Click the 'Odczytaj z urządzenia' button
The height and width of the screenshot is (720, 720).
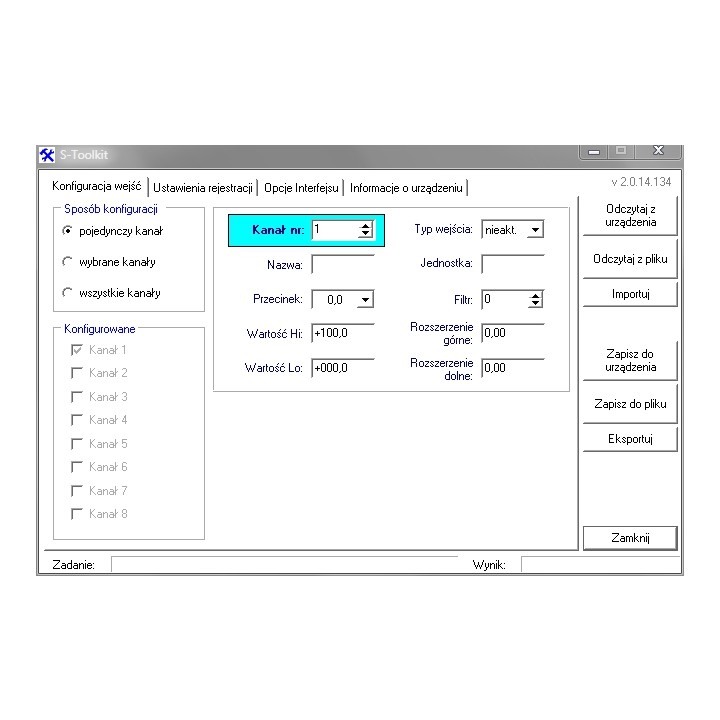[x=630, y=215]
